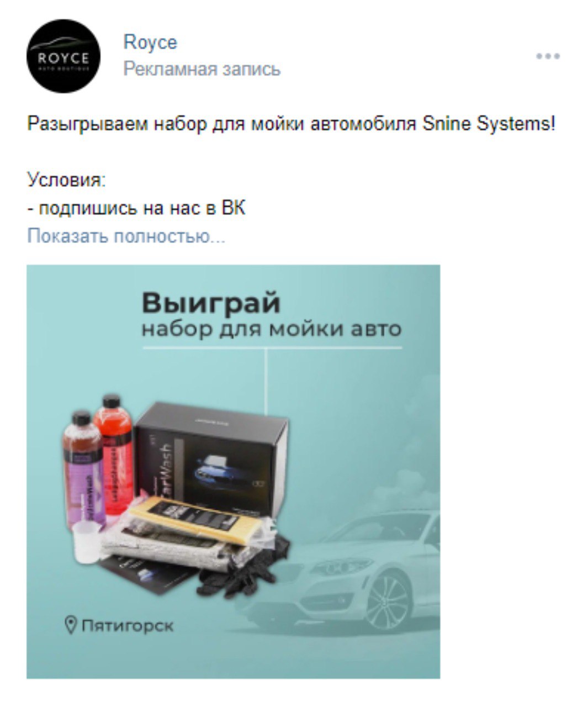
Task: Click the Royce community name link
Action: pos(150,43)
